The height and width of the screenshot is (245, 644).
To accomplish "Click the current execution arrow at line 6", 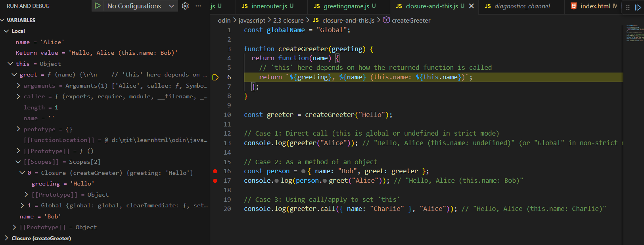I will (215, 77).
